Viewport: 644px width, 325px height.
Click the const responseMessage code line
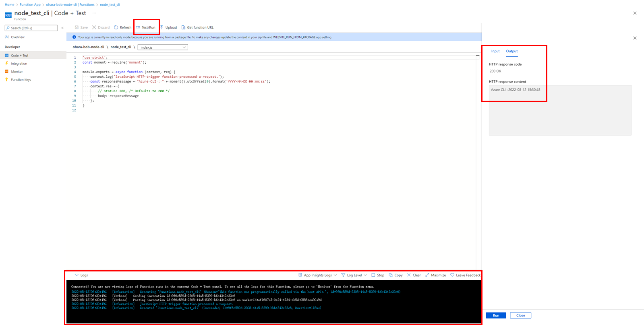(180, 82)
